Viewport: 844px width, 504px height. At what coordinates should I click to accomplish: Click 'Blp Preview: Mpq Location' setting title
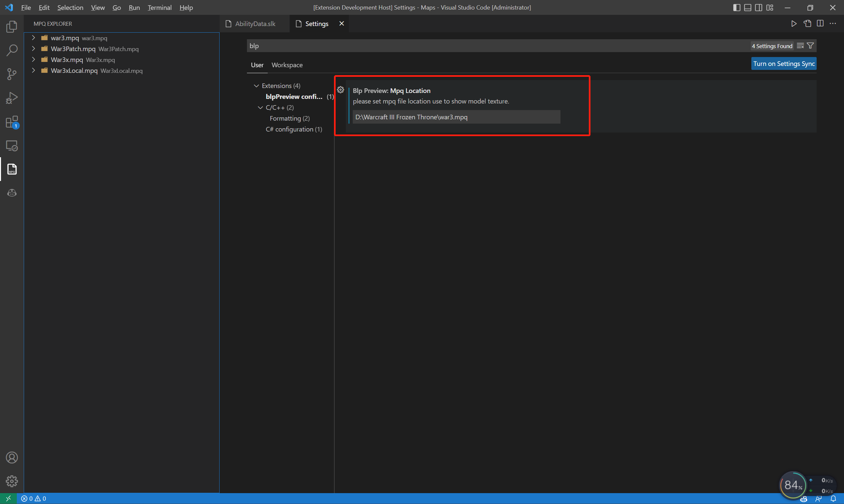(x=391, y=91)
